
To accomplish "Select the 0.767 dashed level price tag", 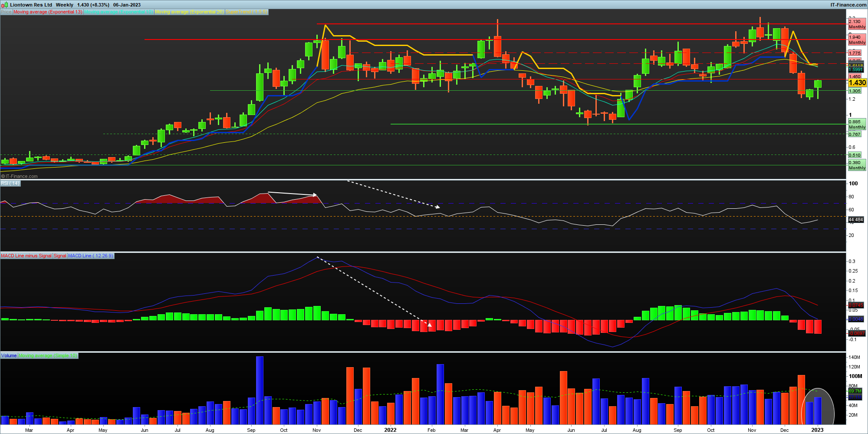I will (855, 134).
